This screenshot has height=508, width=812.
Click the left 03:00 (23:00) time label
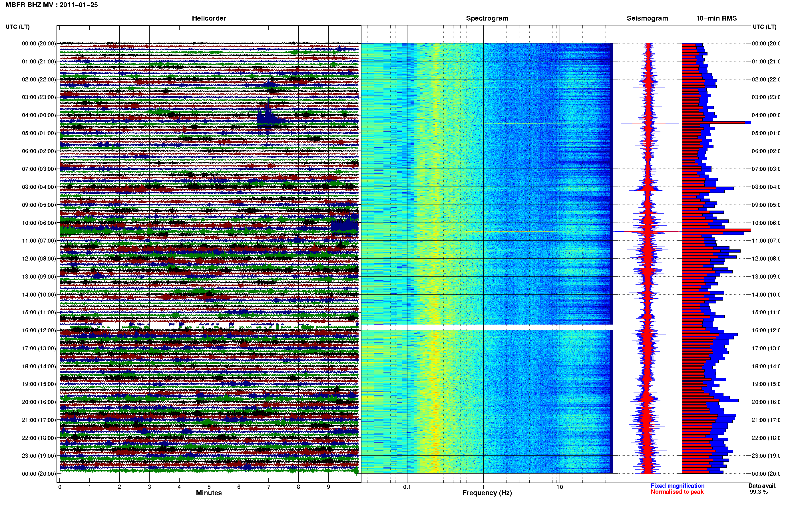(x=39, y=97)
